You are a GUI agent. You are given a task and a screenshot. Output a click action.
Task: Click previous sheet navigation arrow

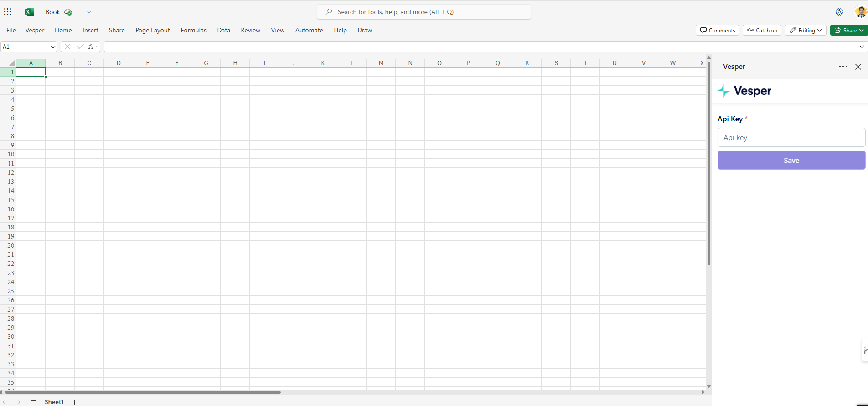click(4, 402)
